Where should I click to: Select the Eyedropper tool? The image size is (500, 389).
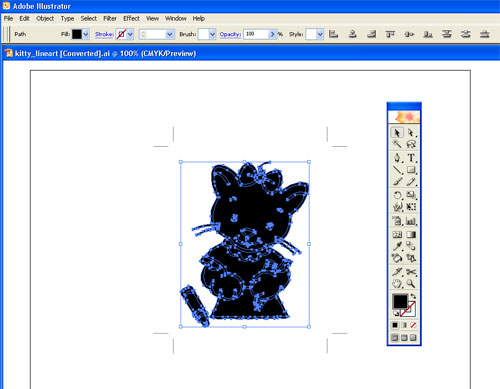coord(397,246)
